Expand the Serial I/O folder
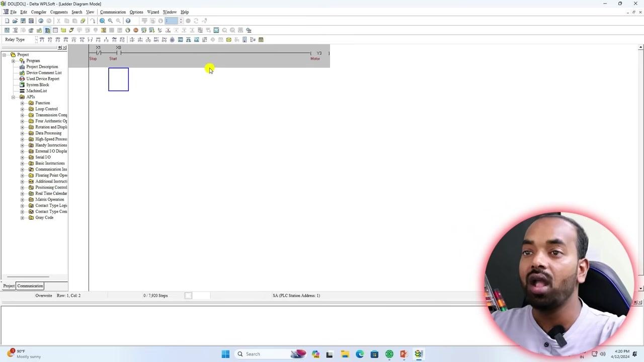644x362 pixels. coord(22,157)
